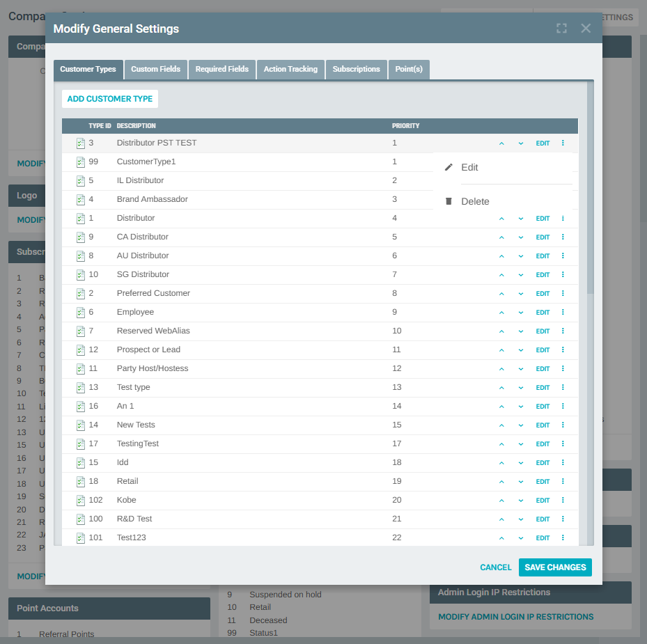Click EDIT for R&D Test
Screen dimensions: 647x644
pyautogui.click(x=543, y=519)
